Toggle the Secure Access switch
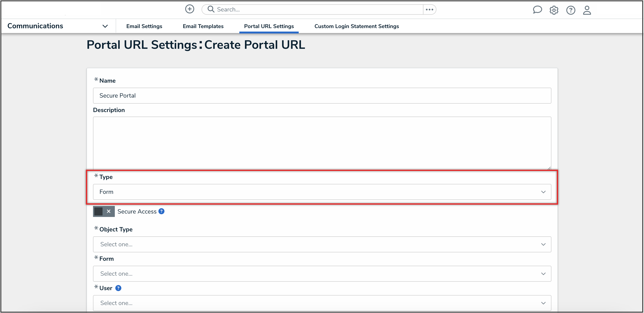This screenshot has width=644, height=313. pyautogui.click(x=104, y=211)
